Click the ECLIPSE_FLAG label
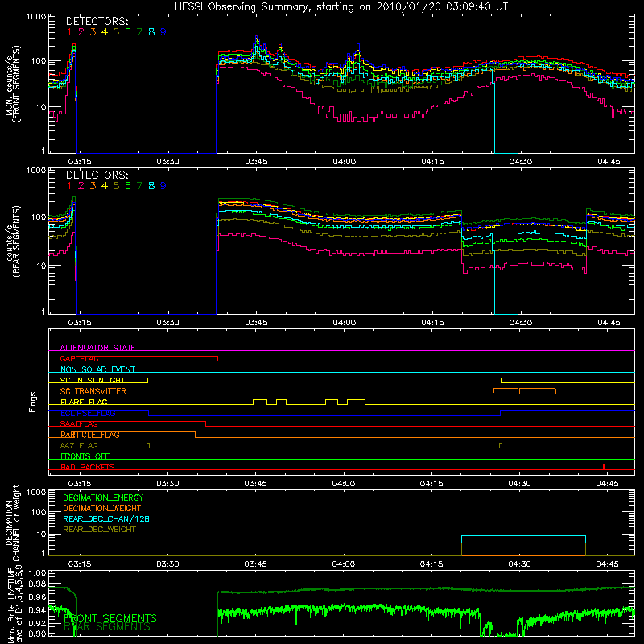644x644 pixels. (x=88, y=413)
